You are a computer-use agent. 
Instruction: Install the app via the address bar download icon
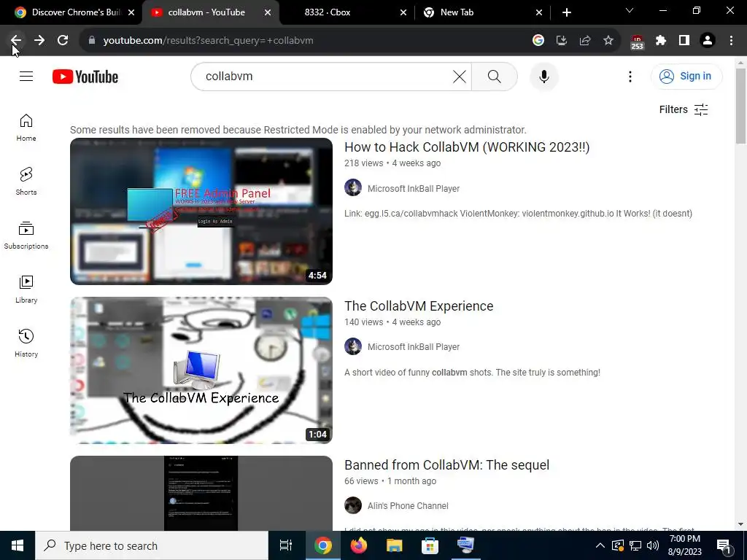(562, 41)
